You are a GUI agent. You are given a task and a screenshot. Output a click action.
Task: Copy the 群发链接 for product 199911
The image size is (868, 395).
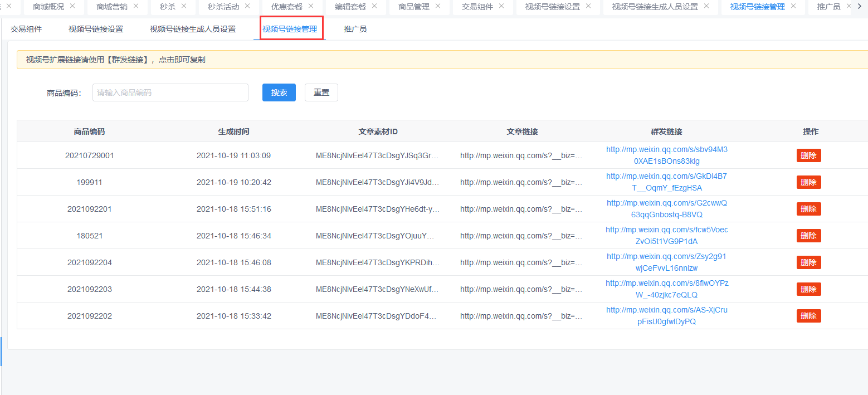(x=666, y=182)
